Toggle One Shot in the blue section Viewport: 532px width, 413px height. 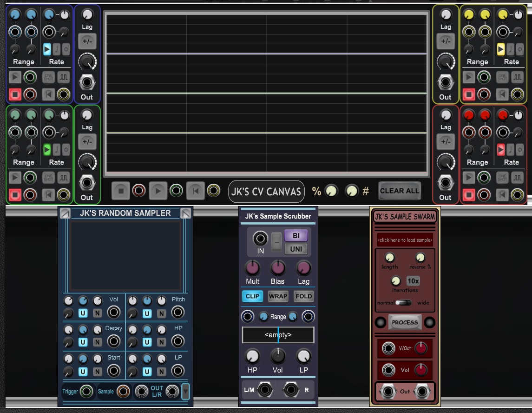point(48,77)
